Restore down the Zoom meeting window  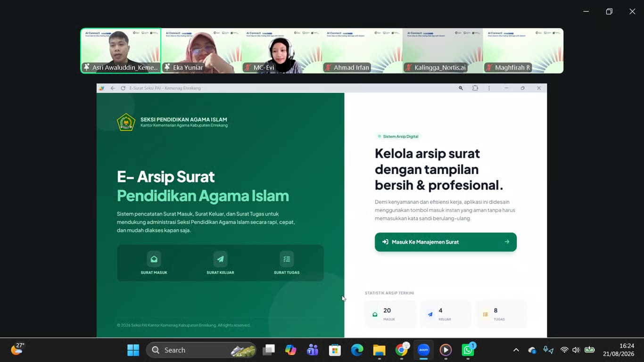click(609, 11)
